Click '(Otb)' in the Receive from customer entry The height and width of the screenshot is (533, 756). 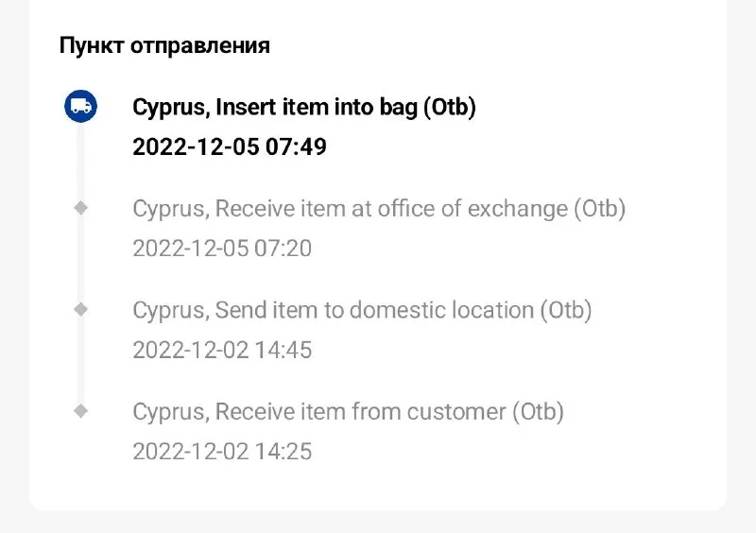coord(538,411)
